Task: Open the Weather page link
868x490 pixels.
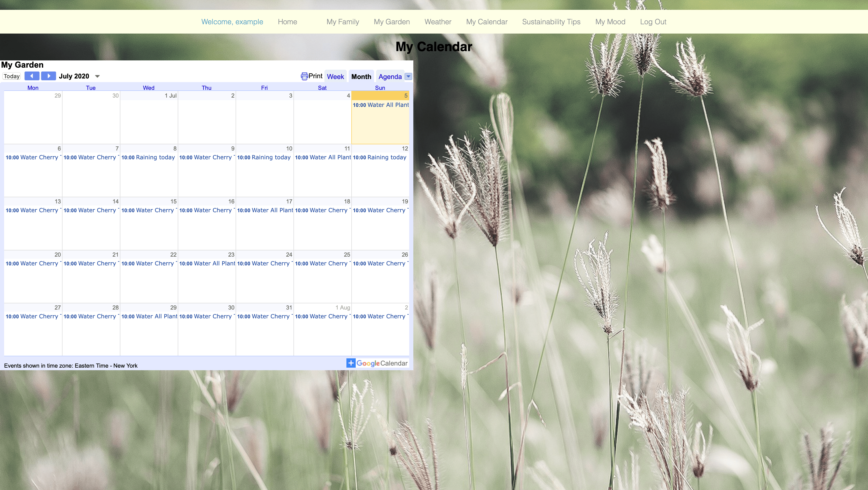Action: pyautogui.click(x=438, y=22)
